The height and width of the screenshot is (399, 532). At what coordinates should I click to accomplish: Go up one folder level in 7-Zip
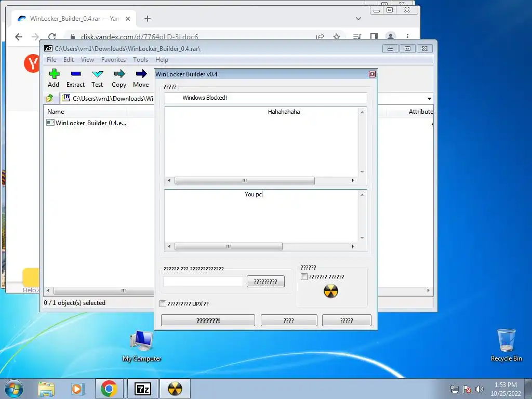coord(50,98)
